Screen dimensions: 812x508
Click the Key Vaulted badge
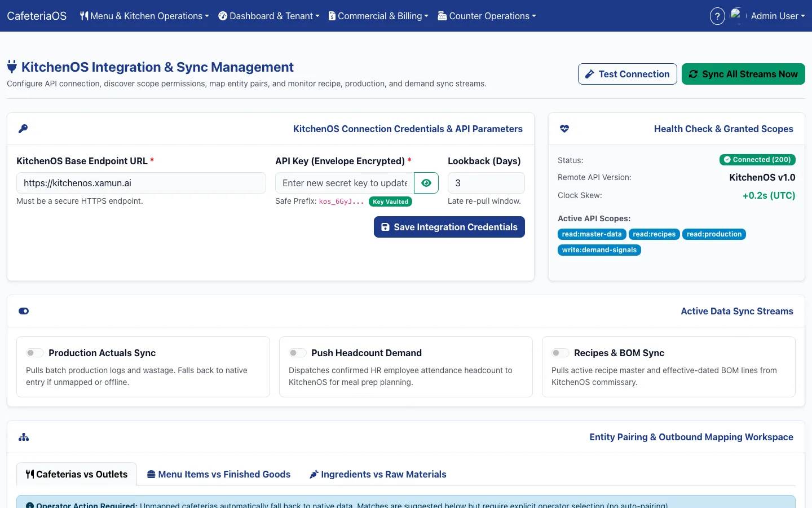[x=390, y=202]
